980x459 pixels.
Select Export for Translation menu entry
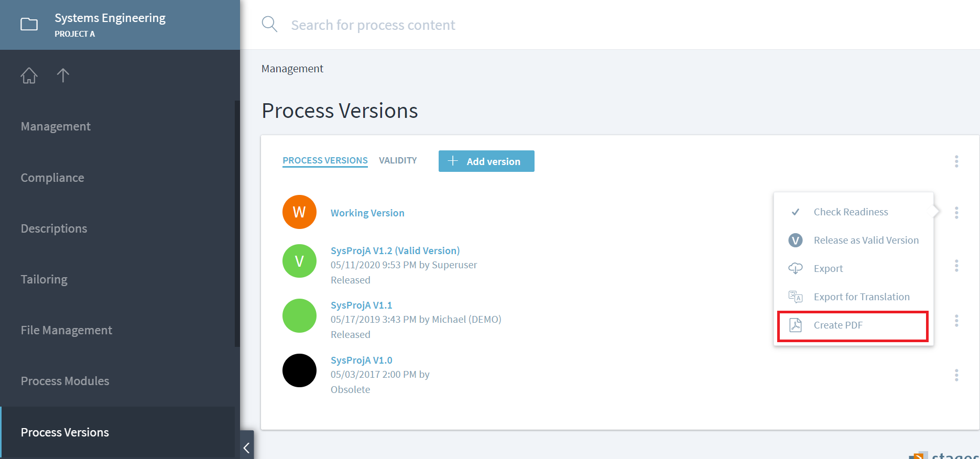click(x=861, y=297)
